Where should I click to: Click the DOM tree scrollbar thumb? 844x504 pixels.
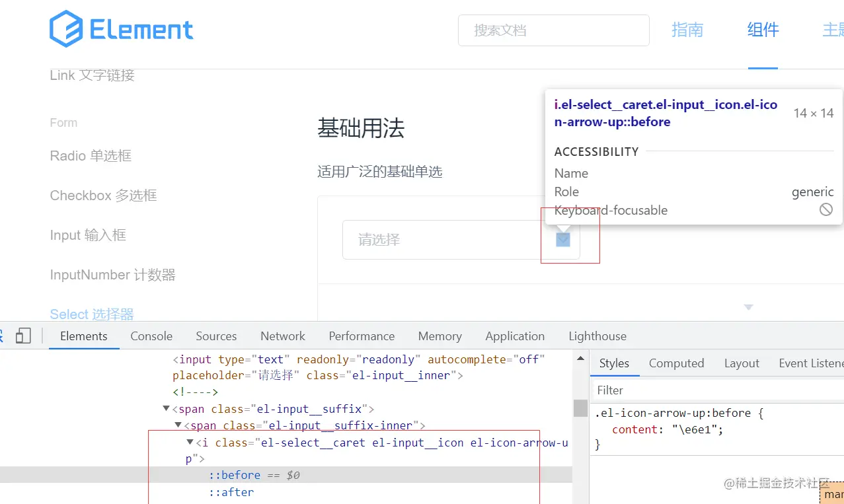click(x=580, y=408)
